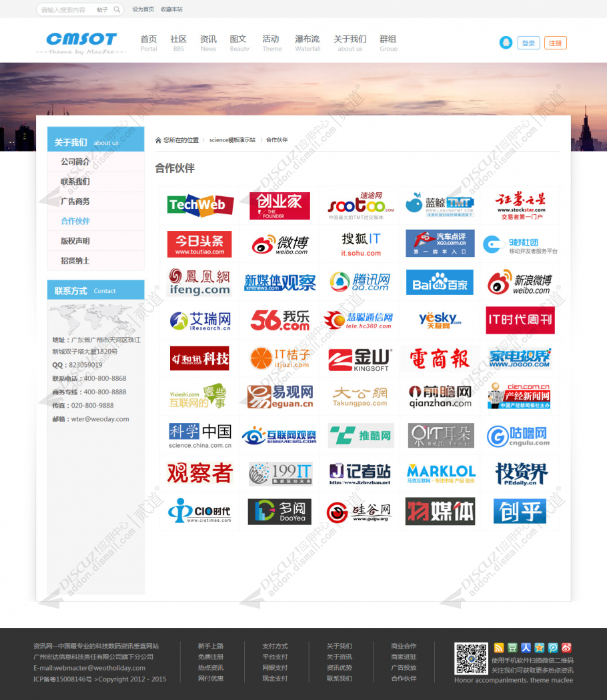Select 版权声明 in the sidebar
Screen dimensions: 607x700
click(x=96, y=241)
